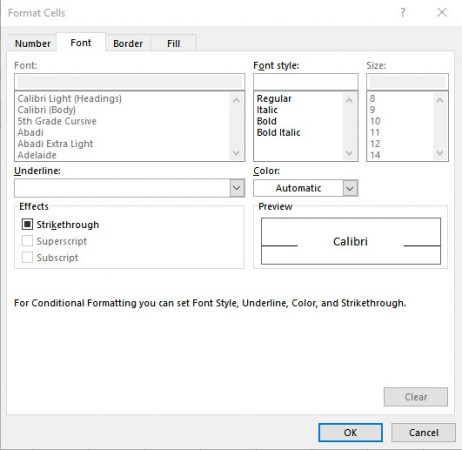Check the Subscript checkbox
The width and height of the screenshot is (462, 450).
(x=27, y=257)
